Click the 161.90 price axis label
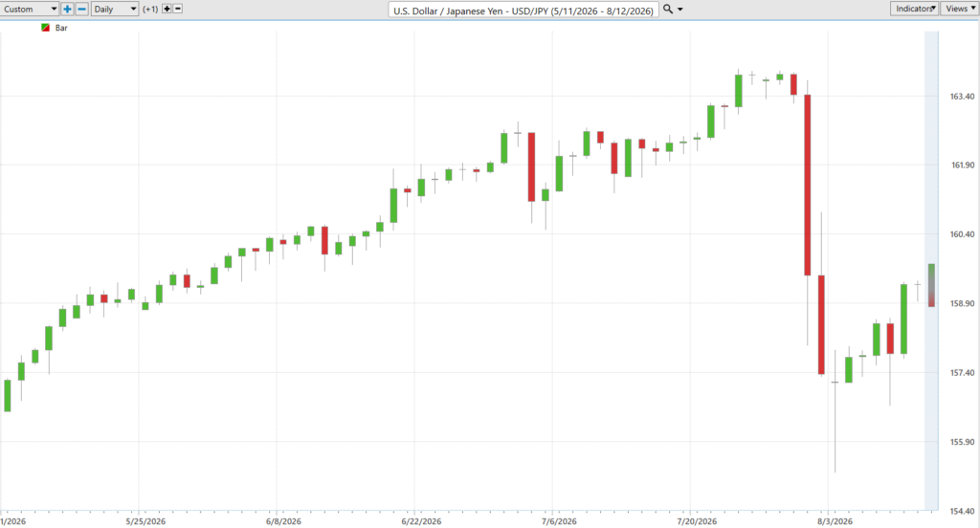980x528 pixels. [962, 165]
